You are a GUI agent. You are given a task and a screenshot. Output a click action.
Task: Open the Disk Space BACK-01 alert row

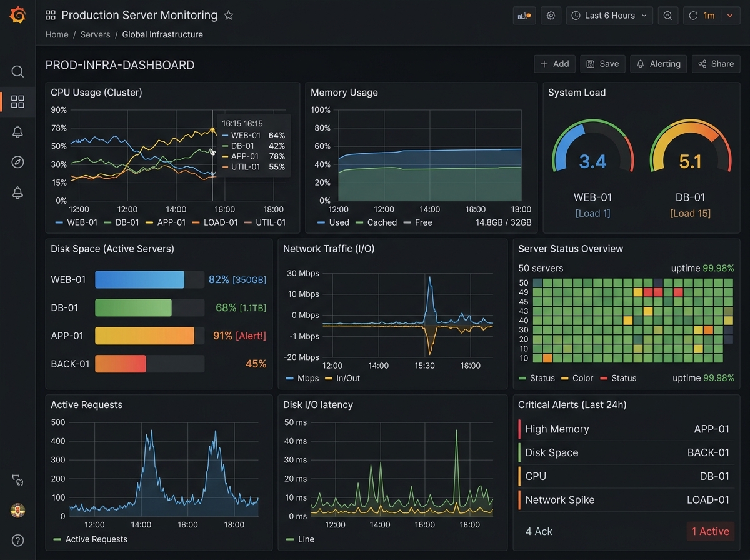(x=625, y=452)
